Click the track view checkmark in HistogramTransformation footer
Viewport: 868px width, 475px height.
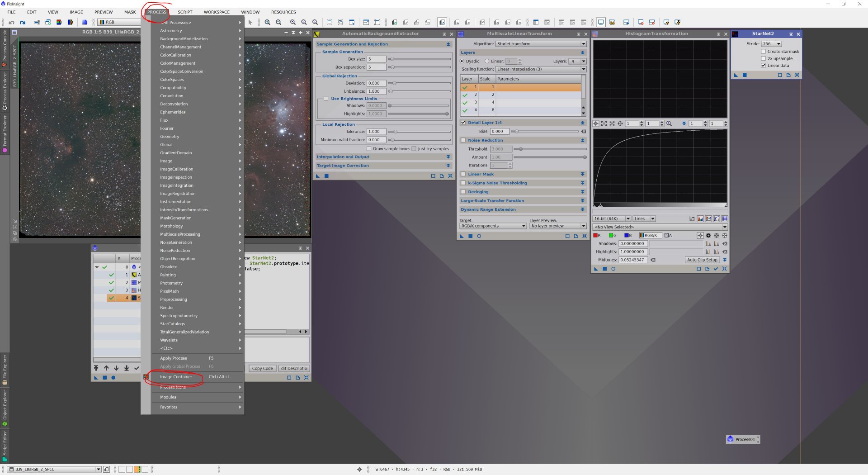[x=716, y=269]
